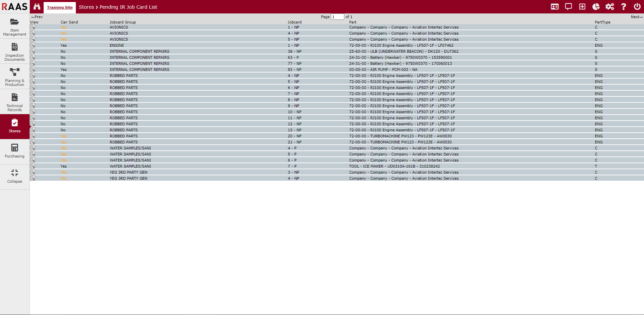This screenshot has height=315, width=644.
Task: Open the settings gears icon
Action: pos(610,7)
